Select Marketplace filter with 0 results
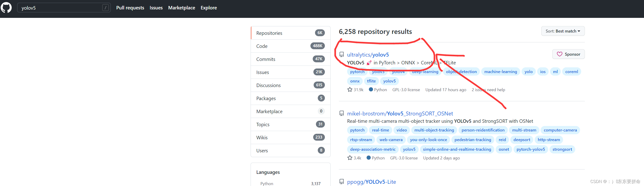The height and width of the screenshot is (186, 644). pyautogui.click(x=290, y=111)
